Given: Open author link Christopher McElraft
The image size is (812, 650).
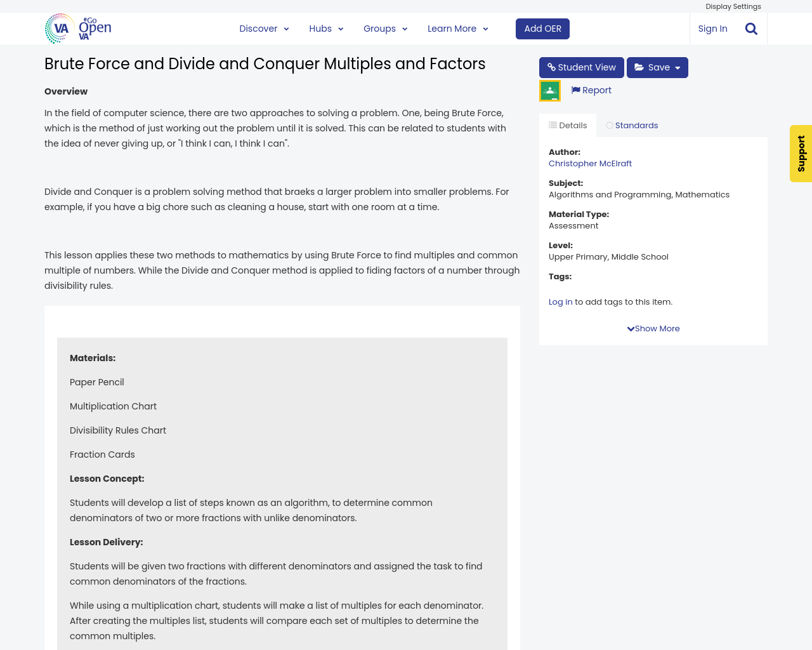Looking at the screenshot, I should [x=590, y=162].
